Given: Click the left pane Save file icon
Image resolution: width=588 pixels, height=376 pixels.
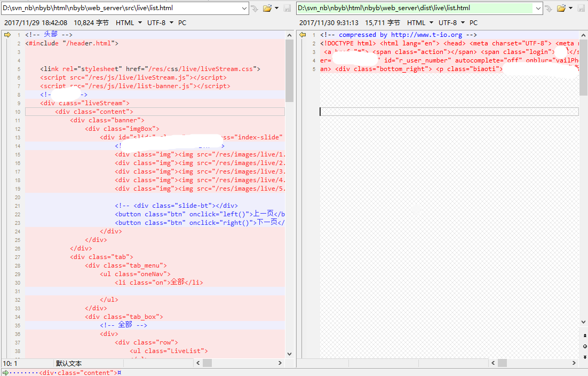Looking at the screenshot, I should coord(287,8).
